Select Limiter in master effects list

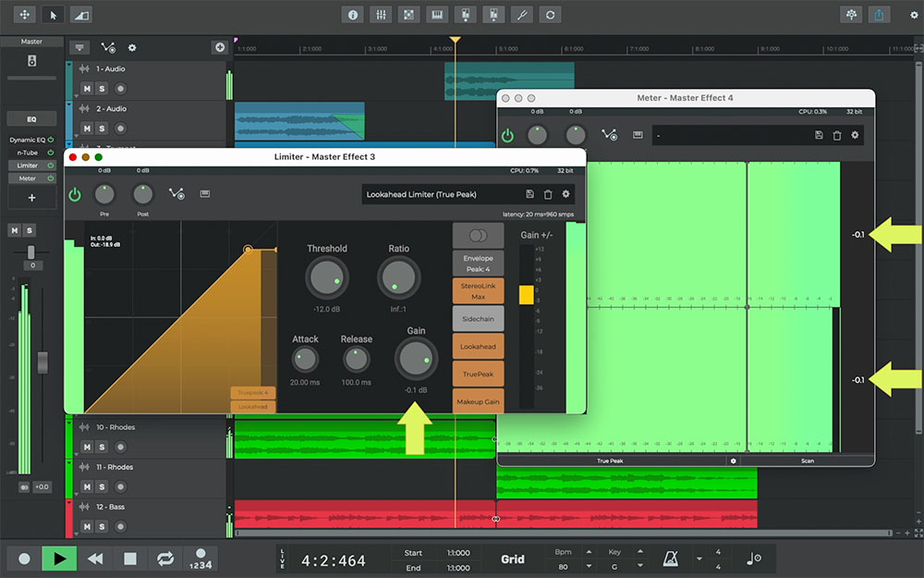28,165
